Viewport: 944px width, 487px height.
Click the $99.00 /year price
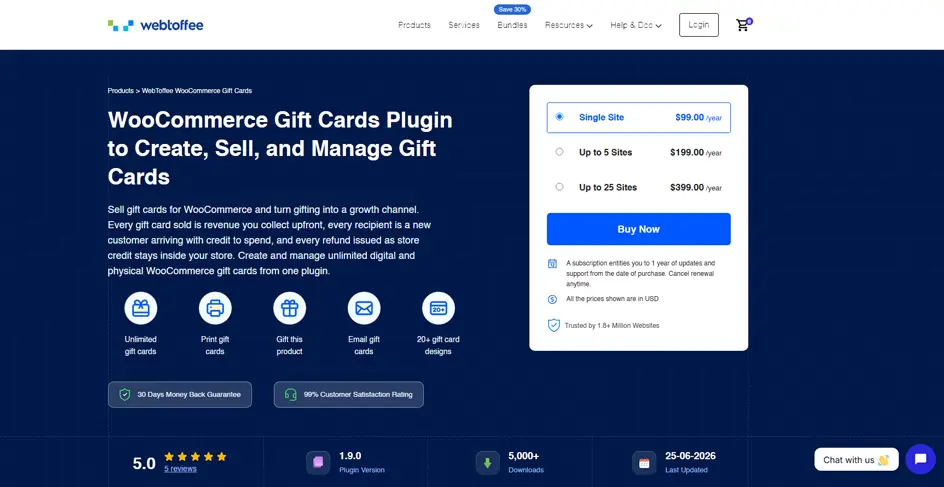click(698, 117)
